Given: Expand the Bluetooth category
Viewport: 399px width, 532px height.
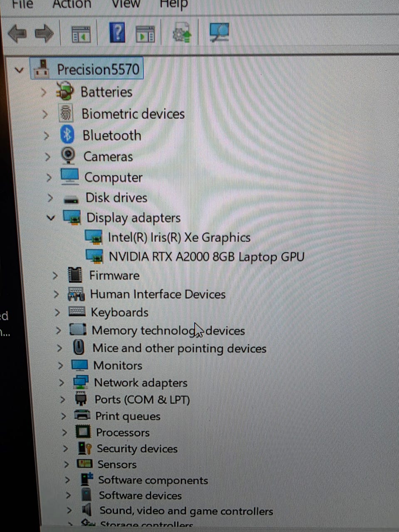Looking at the screenshot, I should (x=47, y=135).
